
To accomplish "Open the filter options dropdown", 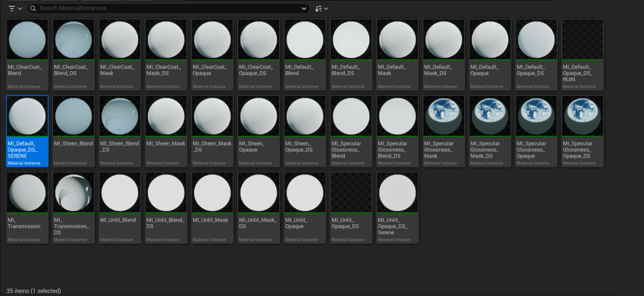I will point(16,8).
